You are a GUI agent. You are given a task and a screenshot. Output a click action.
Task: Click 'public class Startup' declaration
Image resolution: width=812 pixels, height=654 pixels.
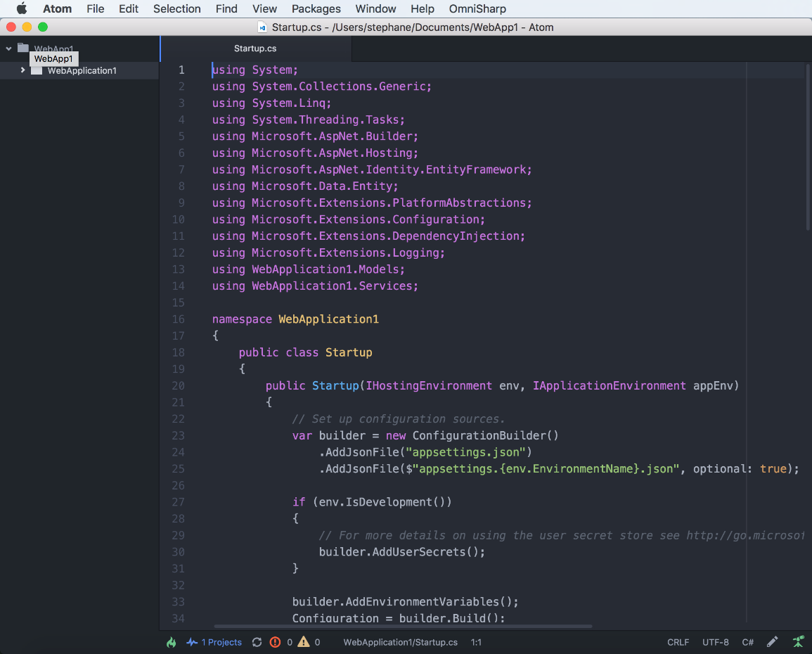(x=306, y=352)
